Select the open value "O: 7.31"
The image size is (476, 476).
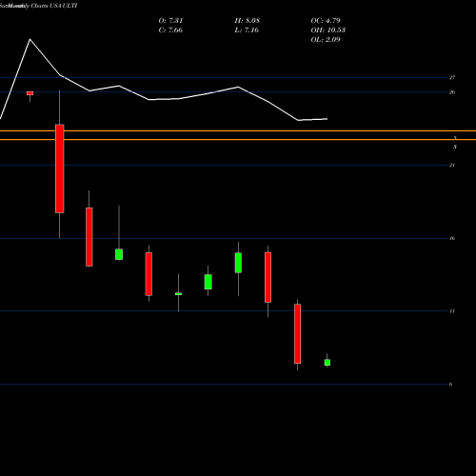click(170, 21)
